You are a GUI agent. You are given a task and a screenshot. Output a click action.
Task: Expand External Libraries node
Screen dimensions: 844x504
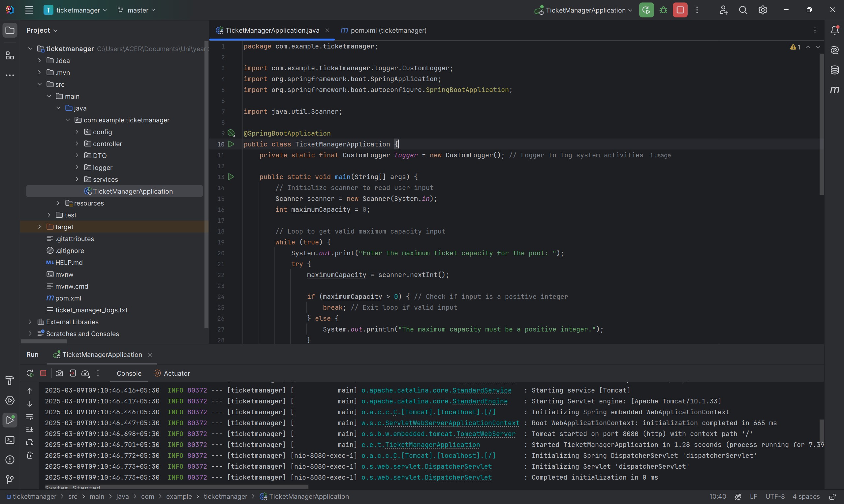pos(30,322)
